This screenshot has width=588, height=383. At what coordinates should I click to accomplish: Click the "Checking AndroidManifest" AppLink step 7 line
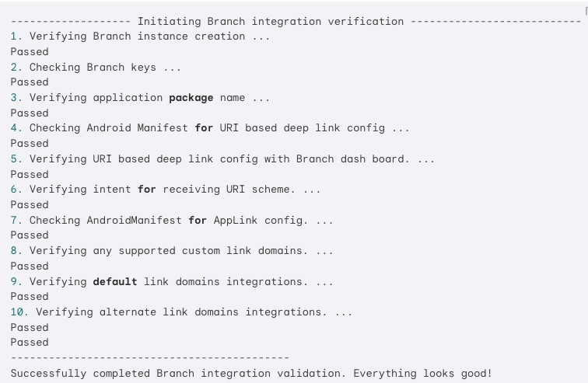(x=172, y=220)
